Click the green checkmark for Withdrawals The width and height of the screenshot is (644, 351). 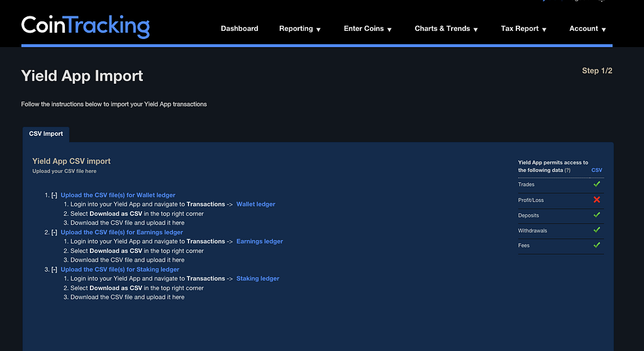[x=597, y=230]
